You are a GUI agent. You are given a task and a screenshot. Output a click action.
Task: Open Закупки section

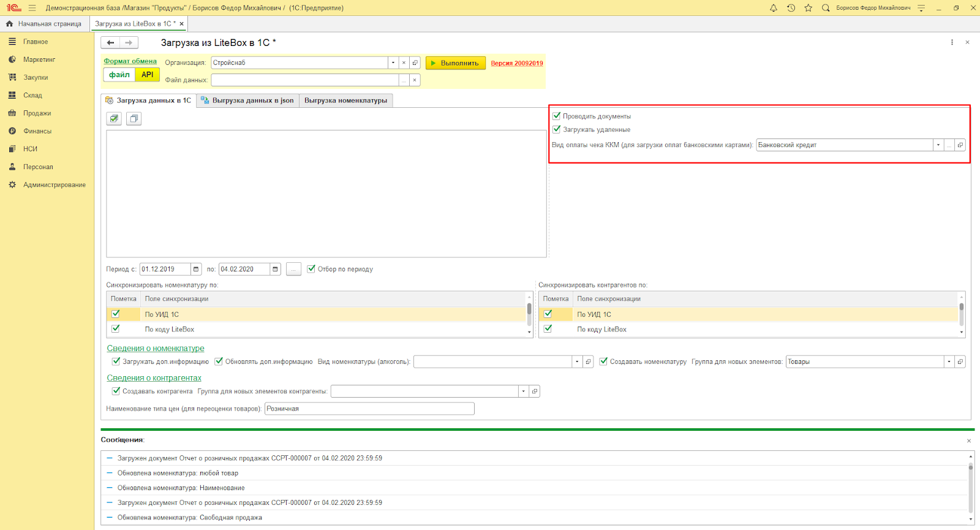coord(36,77)
